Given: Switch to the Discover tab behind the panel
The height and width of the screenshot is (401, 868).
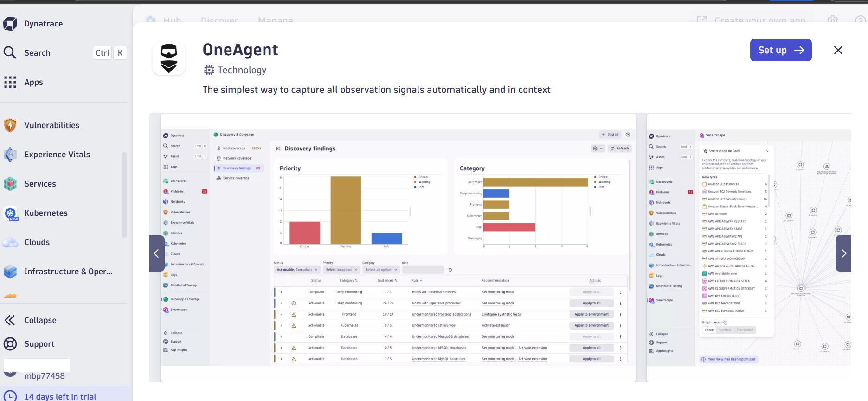Looking at the screenshot, I should coord(219,20).
